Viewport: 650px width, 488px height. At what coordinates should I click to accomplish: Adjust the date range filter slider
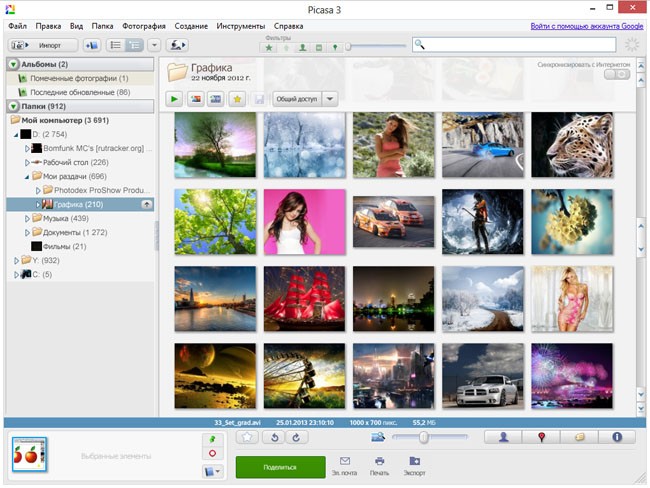tap(348, 47)
